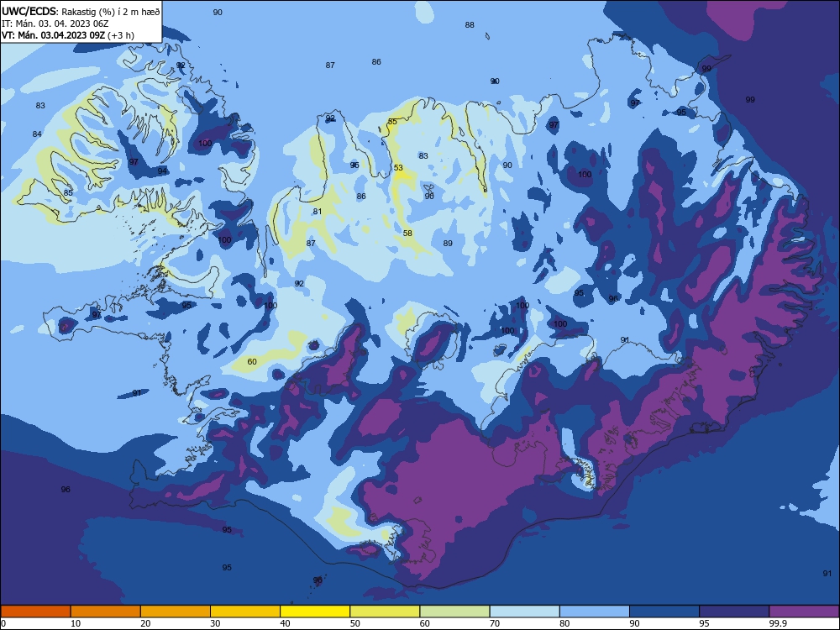Click the legend tick label '80'

[564, 623]
